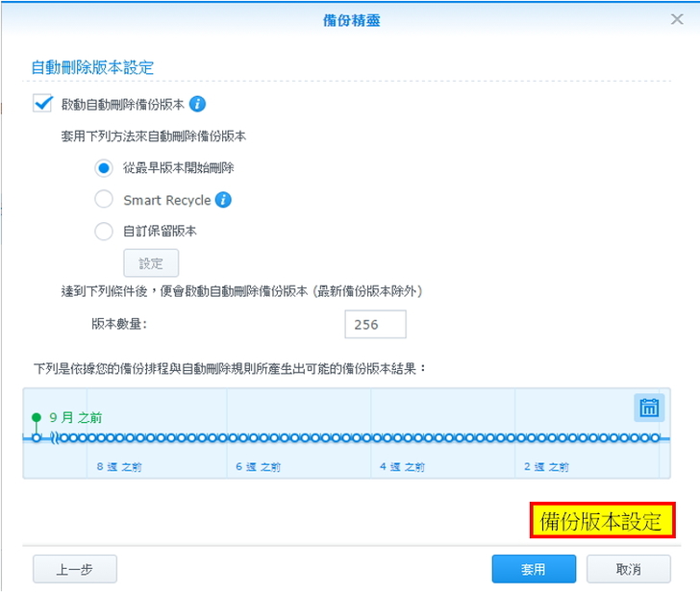700x594 pixels.
Task: Toggle the 啟動自動刪除備份版本 checkbox
Action: pos(42,104)
